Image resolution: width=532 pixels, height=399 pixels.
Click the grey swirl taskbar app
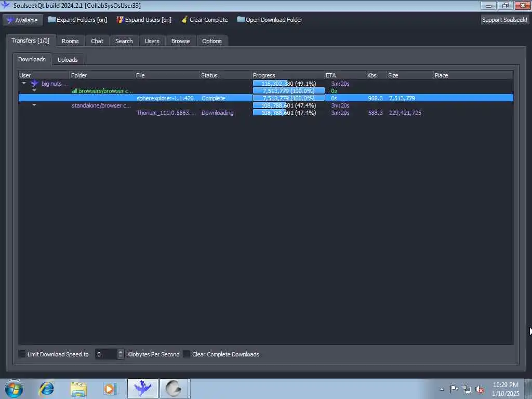174,389
